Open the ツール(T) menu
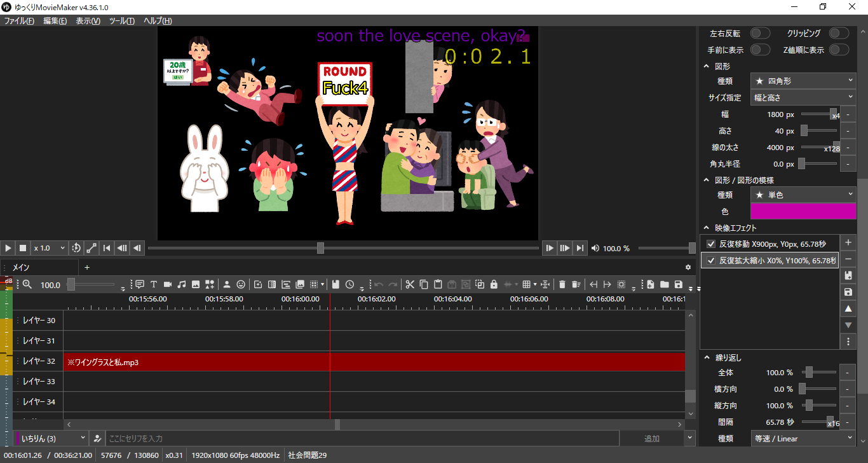The height and width of the screenshot is (463, 868). (x=121, y=21)
